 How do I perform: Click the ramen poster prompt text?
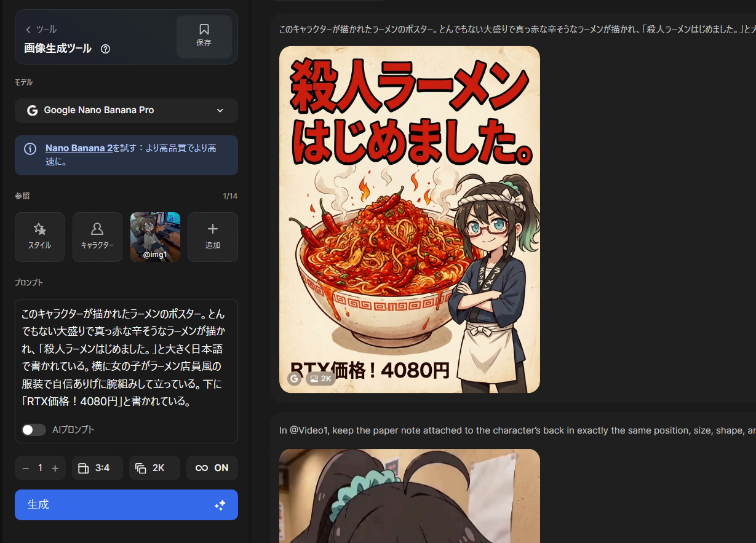click(517, 30)
